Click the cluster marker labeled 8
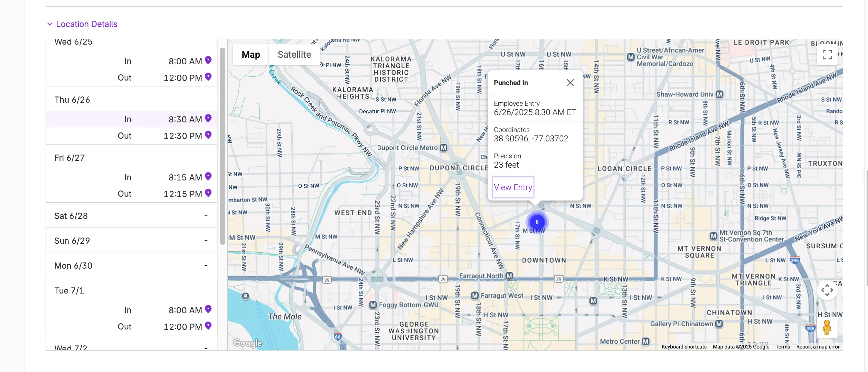The height and width of the screenshot is (372, 868). pos(537,222)
